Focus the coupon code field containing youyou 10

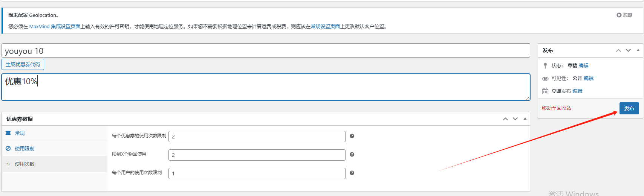266,51
